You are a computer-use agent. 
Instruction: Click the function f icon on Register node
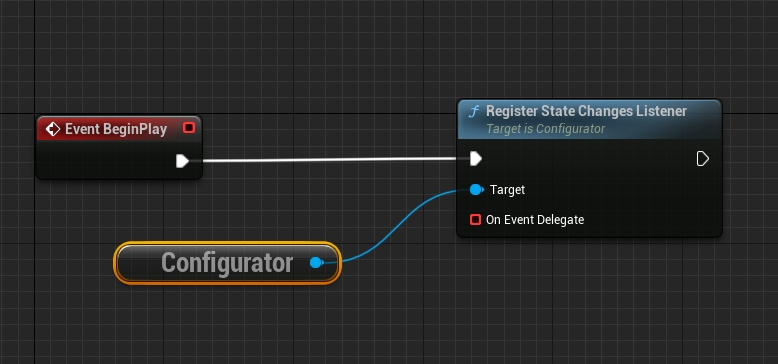pos(473,112)
